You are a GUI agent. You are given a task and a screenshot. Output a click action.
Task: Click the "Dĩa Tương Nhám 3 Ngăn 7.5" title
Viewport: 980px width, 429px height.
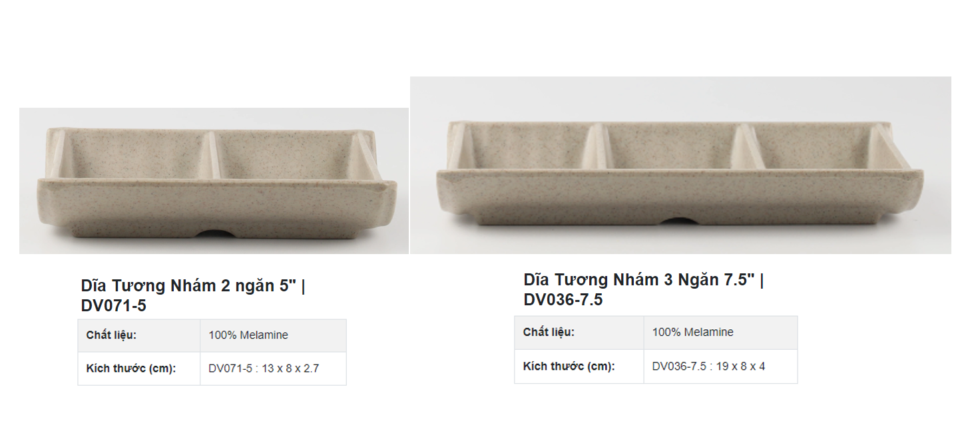click(x=639, y=280)
